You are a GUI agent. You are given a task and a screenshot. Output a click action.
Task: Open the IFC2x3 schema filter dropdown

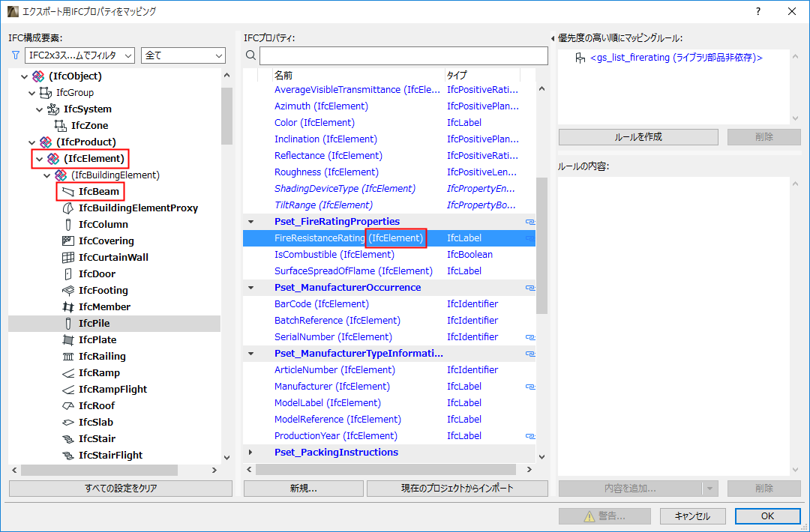click(79, 55)
